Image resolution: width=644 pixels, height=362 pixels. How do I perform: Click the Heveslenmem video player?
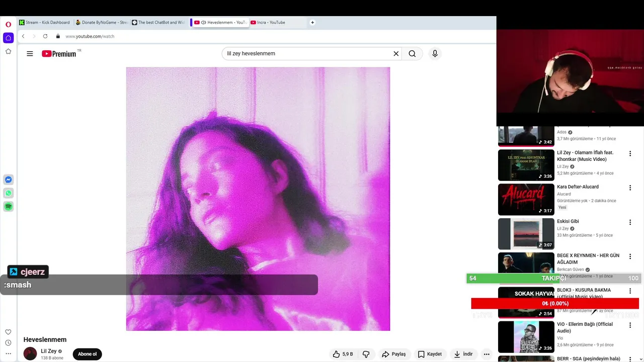click(x=258, y=199)
